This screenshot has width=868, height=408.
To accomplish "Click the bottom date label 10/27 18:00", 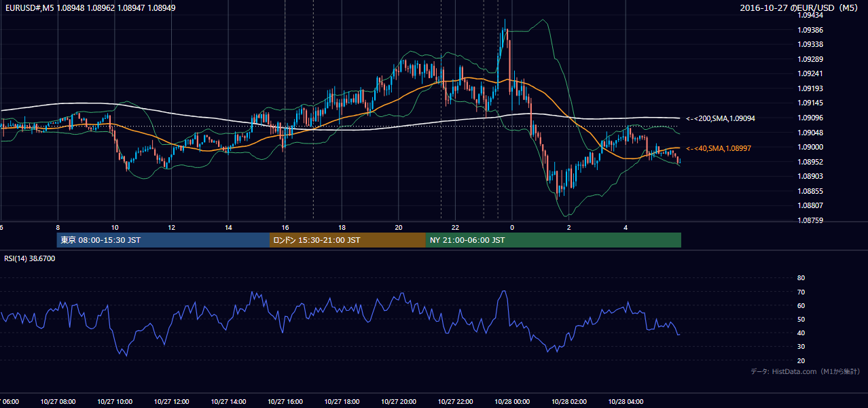I will (x=342, y=402).
